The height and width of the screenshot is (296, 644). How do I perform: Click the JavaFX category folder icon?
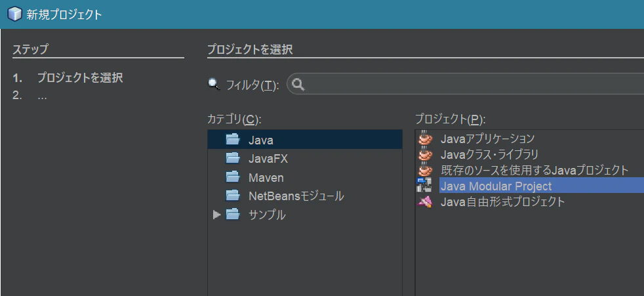coord(233,158)
